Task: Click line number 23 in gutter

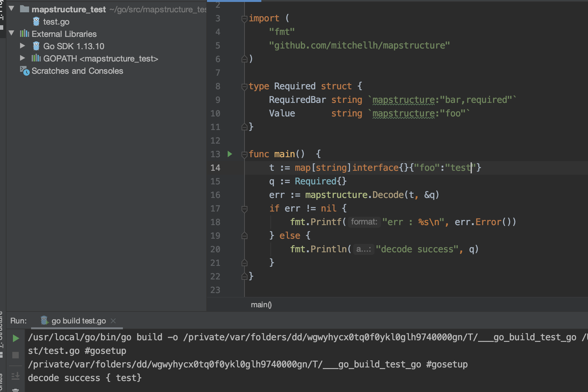Action: (215, 290)
